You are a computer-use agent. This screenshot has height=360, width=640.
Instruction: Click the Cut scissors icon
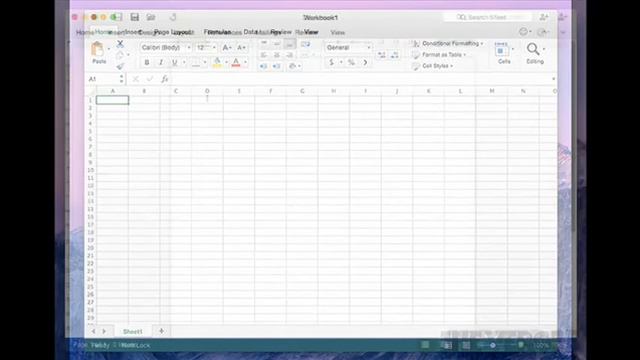tap(120, 43)
